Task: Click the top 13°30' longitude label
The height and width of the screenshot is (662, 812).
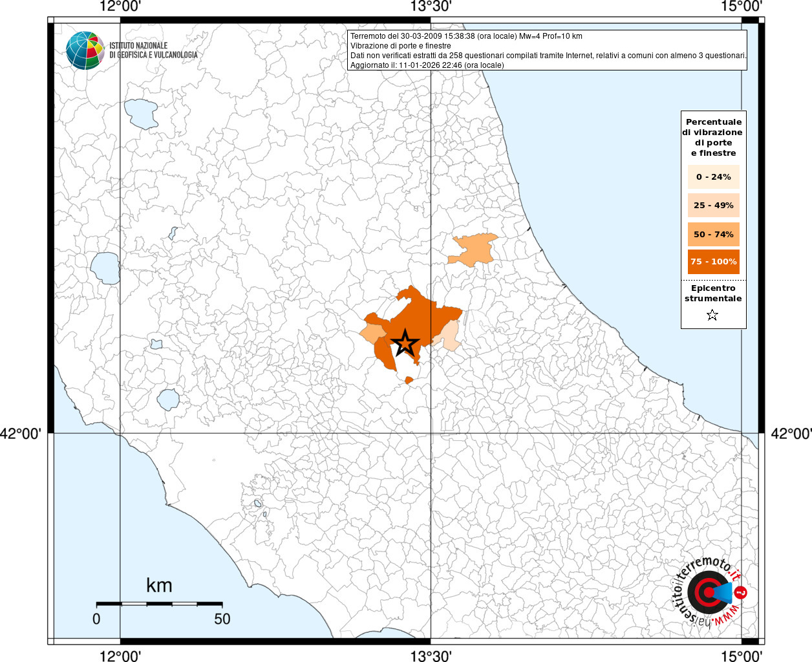Action: click(x=431, y=6)
